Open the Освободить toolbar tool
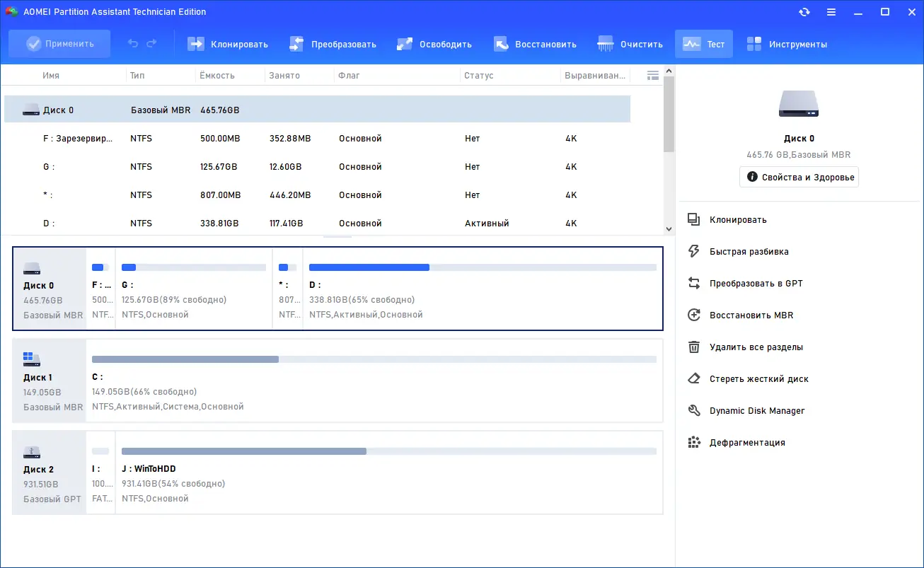Screen dimensions: 924x568 [434, 44]
